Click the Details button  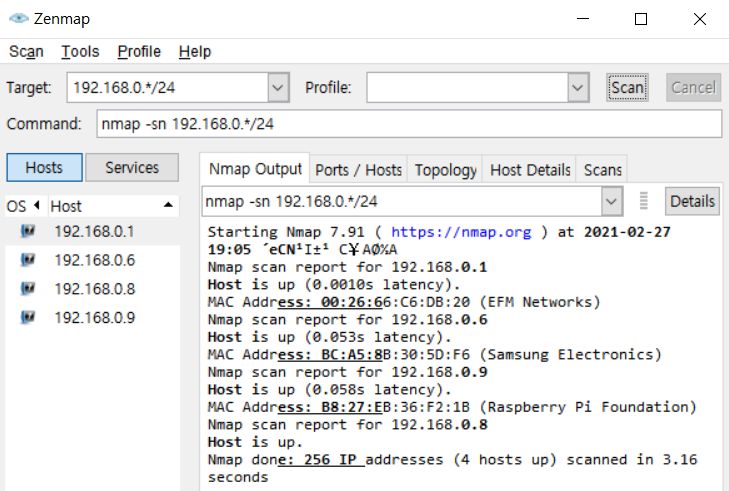pos(692,201)
